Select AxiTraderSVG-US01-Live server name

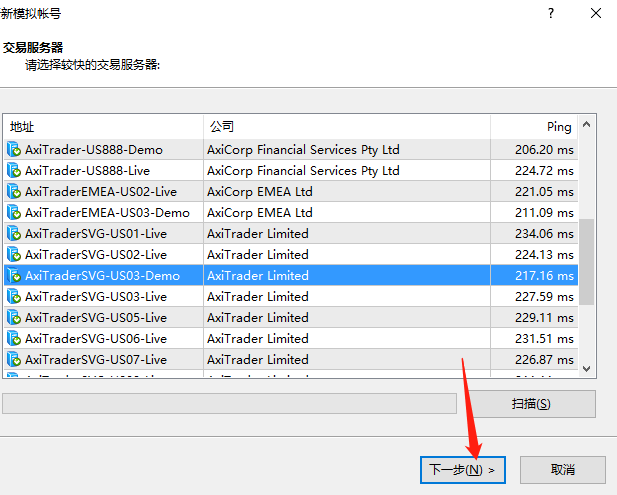click(96, 233)
